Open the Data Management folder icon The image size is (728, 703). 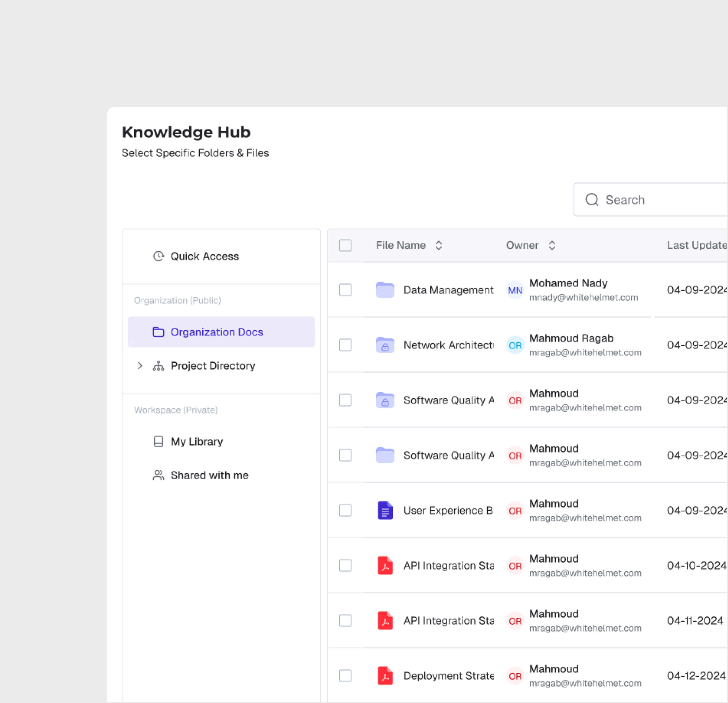tap(385, 290)
